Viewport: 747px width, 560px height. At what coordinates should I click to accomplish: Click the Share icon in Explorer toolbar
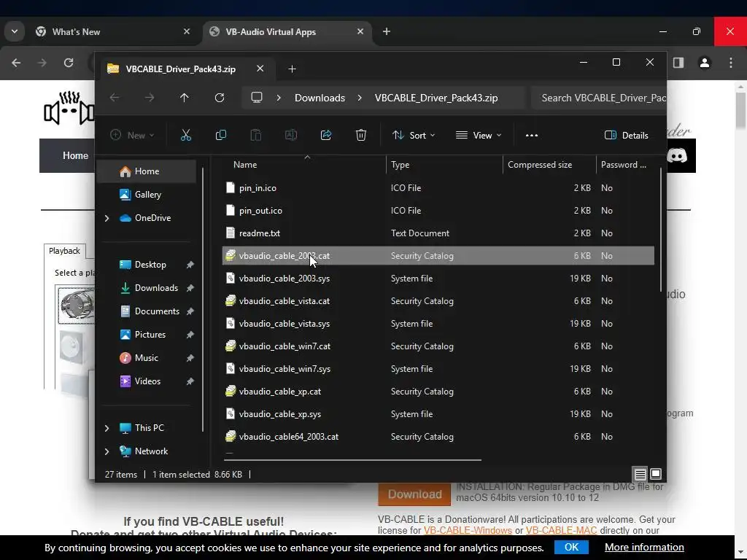pyautogui.click(x=326, y=135)
